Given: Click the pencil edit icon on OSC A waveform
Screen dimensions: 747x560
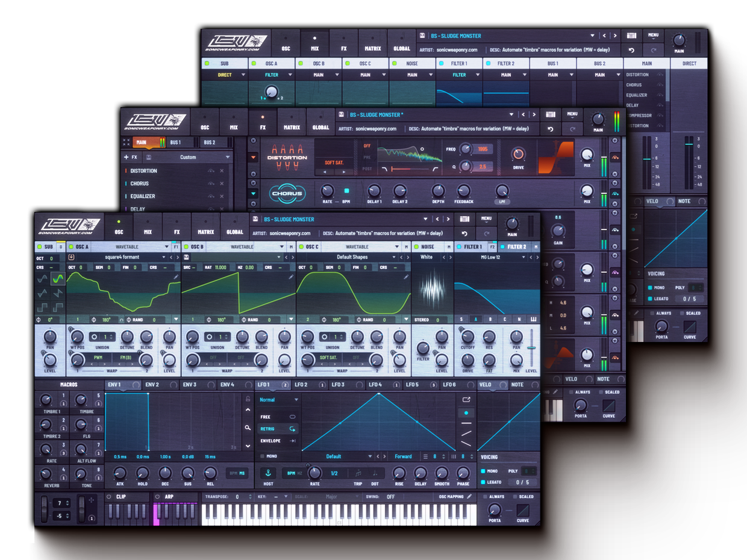Looking at the screenshot, I should coord(176,277).
